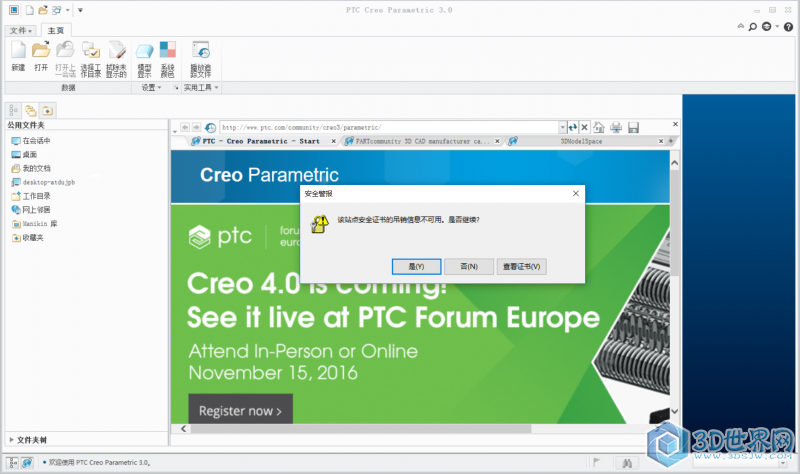Click the browser Home icon
The width and height of the screenshot is (800, 474).
(599, 127)
